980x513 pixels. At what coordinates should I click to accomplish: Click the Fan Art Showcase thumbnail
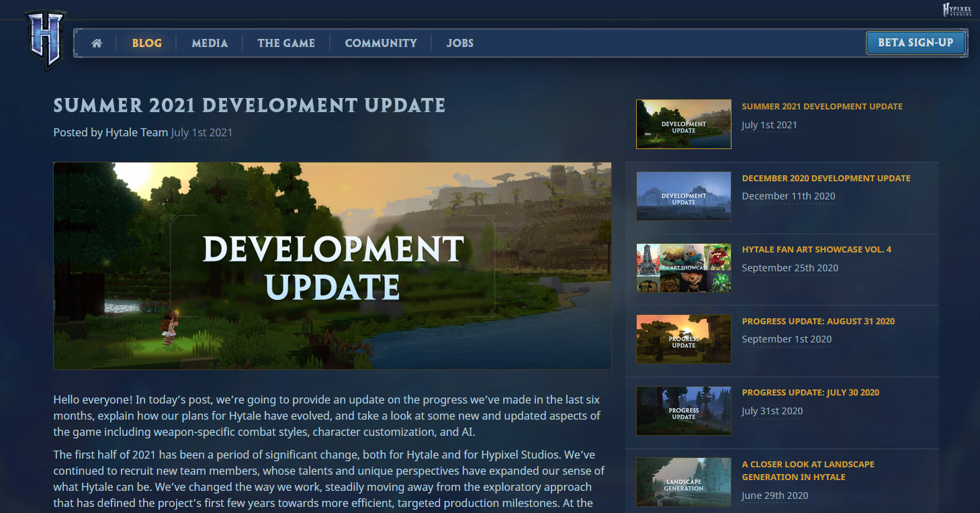(683, 267)
